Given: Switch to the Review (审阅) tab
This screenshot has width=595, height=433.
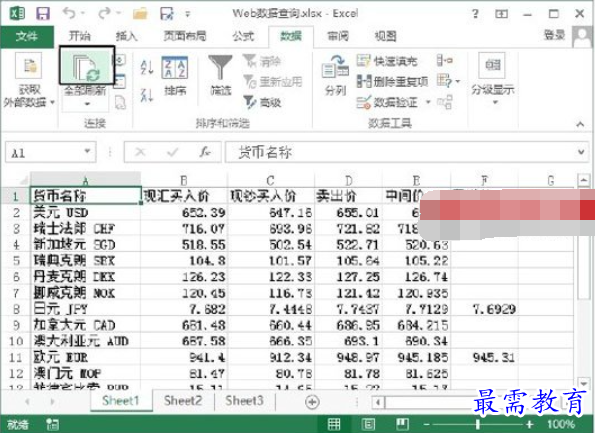Looking at the screenshot, I should 338,36.
